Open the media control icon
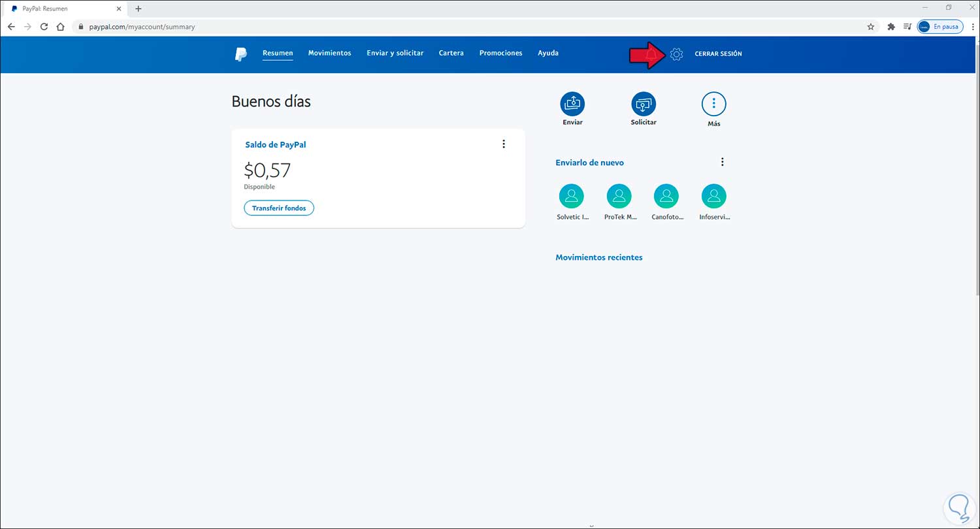 907,27
